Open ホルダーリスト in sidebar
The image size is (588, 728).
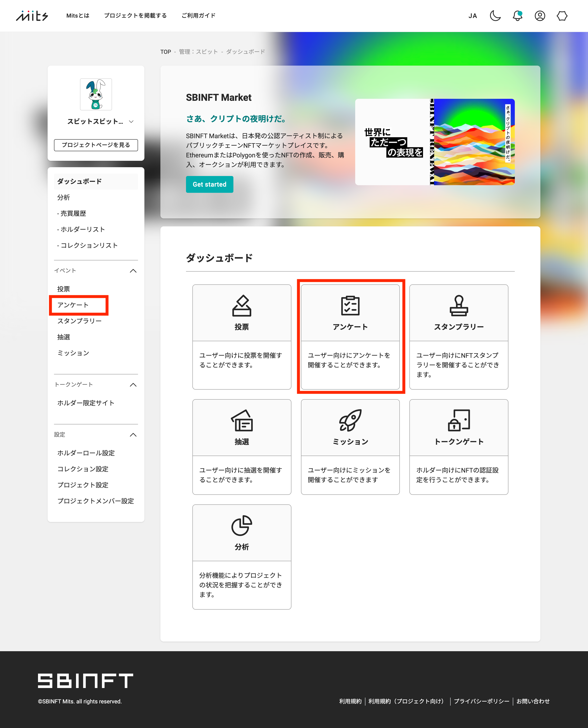pyautogui.click(x=81, y=229)
